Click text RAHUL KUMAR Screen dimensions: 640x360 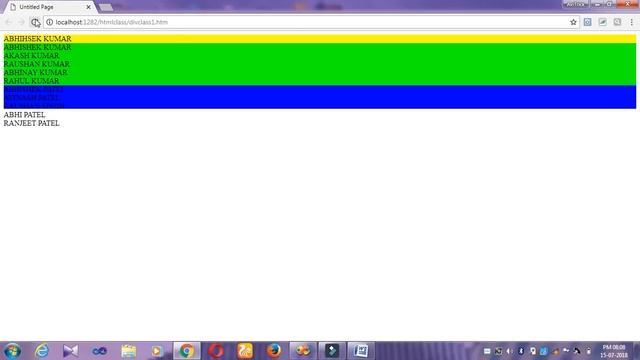[31, 81]
